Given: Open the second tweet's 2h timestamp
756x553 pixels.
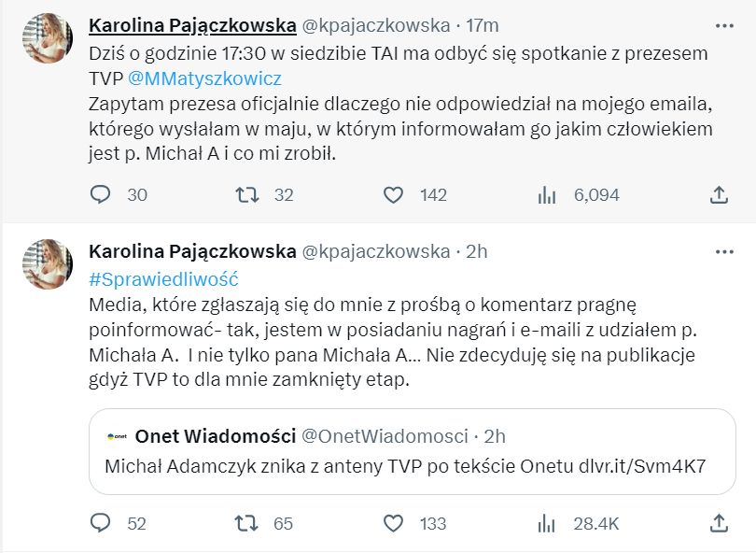Looking at the screenshot, I should pyautogui.click(x=475, y=252).
